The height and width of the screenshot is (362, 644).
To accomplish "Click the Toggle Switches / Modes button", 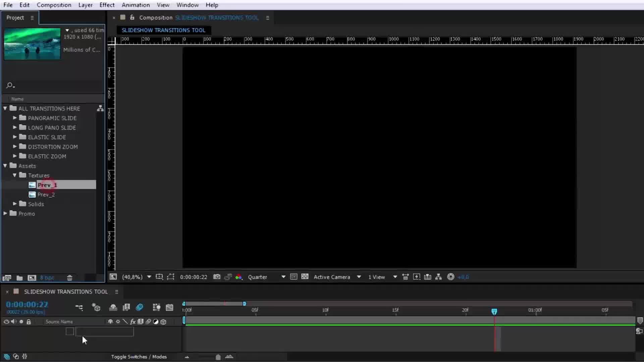I will tap(139, 357).
